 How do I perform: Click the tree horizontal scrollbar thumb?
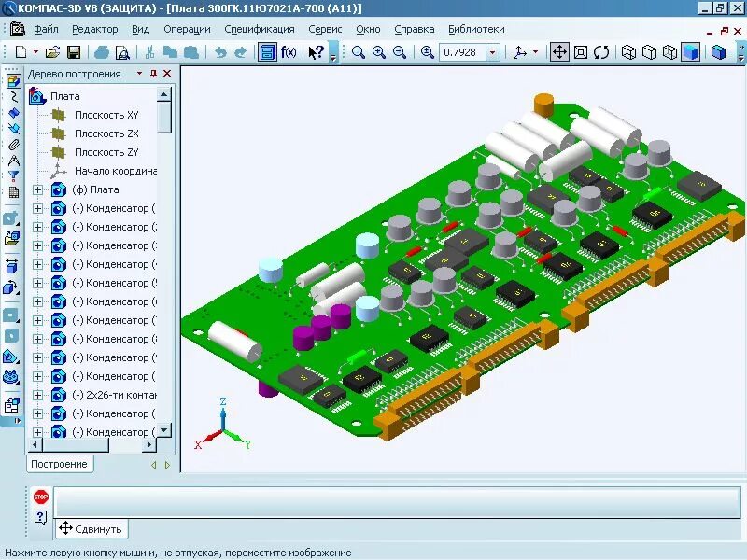click(x=76, y=445)
